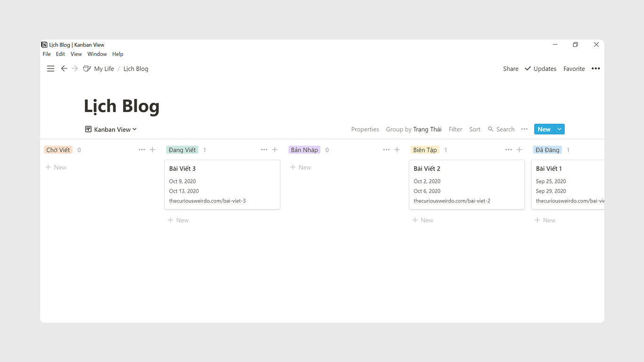Go to My Life breadcrumb
Image resolution: width=644 pixels, height=362 pixels.
104,69
